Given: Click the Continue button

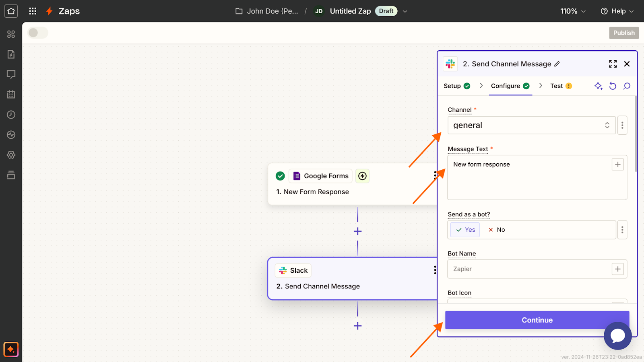Looking at the screenshot, I should [x=537, y=320].
